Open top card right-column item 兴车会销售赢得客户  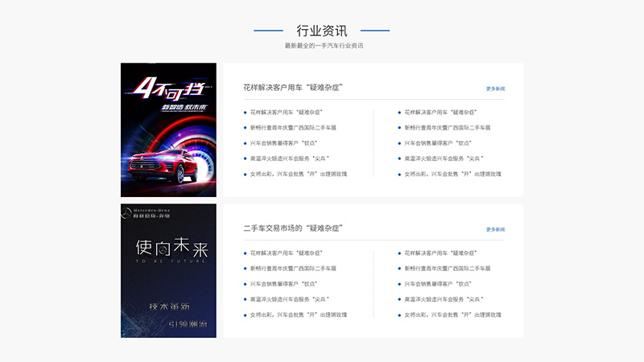[438, 143]
